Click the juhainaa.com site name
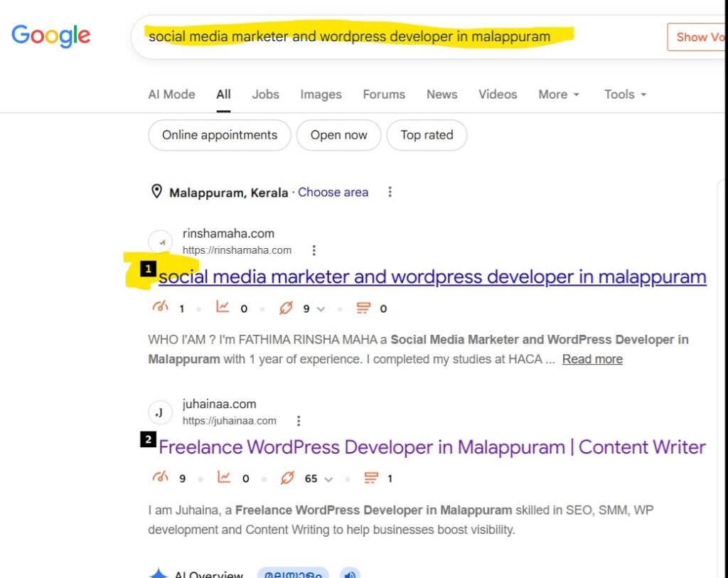 click(x=219, y=404)
